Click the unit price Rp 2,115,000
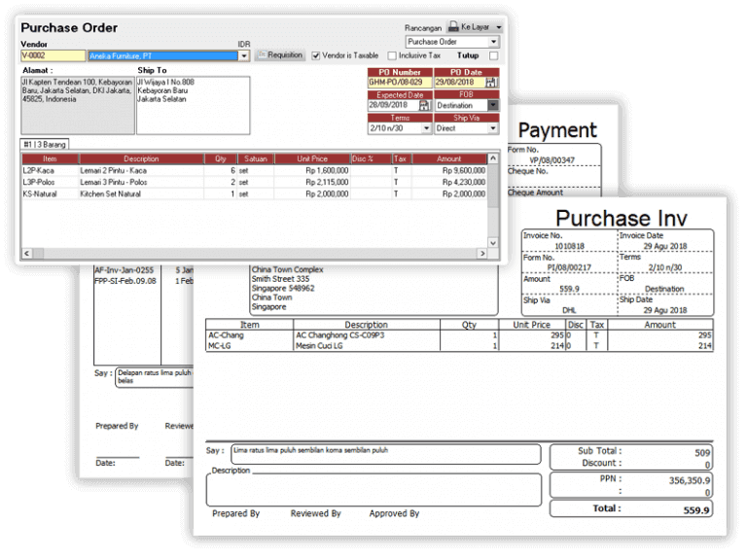Image resolution: width=747 pixels, height=560 pixels. [327, 183]
